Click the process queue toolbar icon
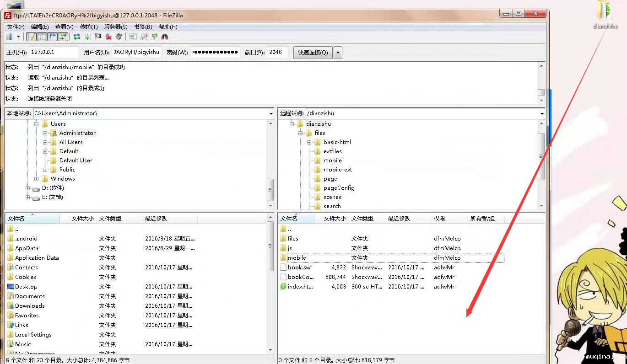Viewport: 627px width, 364px height. pos(87,37)
